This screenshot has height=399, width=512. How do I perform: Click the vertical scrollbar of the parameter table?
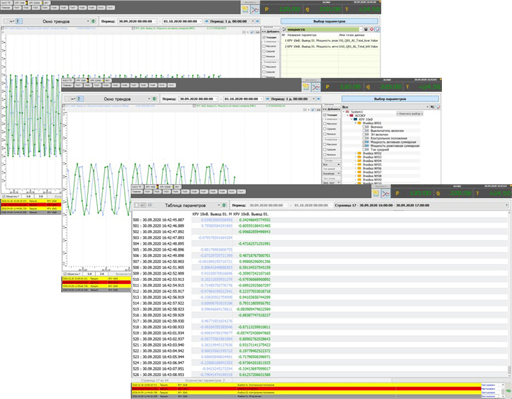509,293
